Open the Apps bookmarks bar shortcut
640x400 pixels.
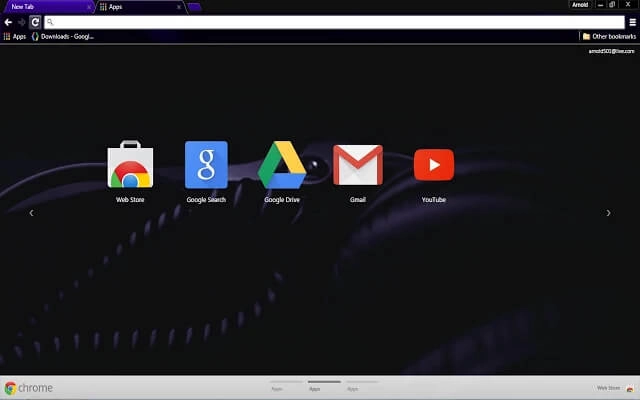point(15,36)
